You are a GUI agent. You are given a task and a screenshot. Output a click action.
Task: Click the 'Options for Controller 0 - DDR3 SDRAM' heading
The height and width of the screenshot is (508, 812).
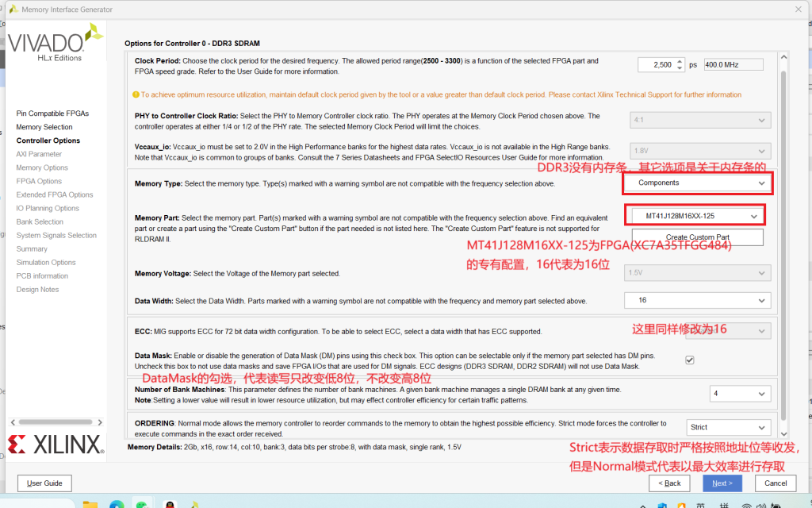click(192, 44)
